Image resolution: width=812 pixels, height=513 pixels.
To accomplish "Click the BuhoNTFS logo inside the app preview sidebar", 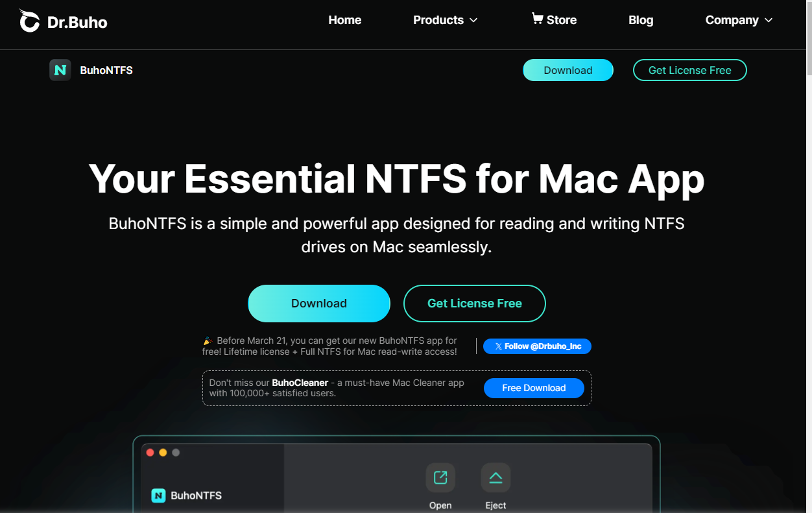I will pyautogui.click(x=158, y=495).
